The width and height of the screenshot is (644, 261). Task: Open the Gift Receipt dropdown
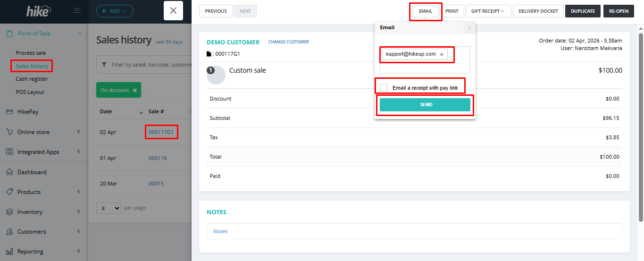click(x=488, y=11)
